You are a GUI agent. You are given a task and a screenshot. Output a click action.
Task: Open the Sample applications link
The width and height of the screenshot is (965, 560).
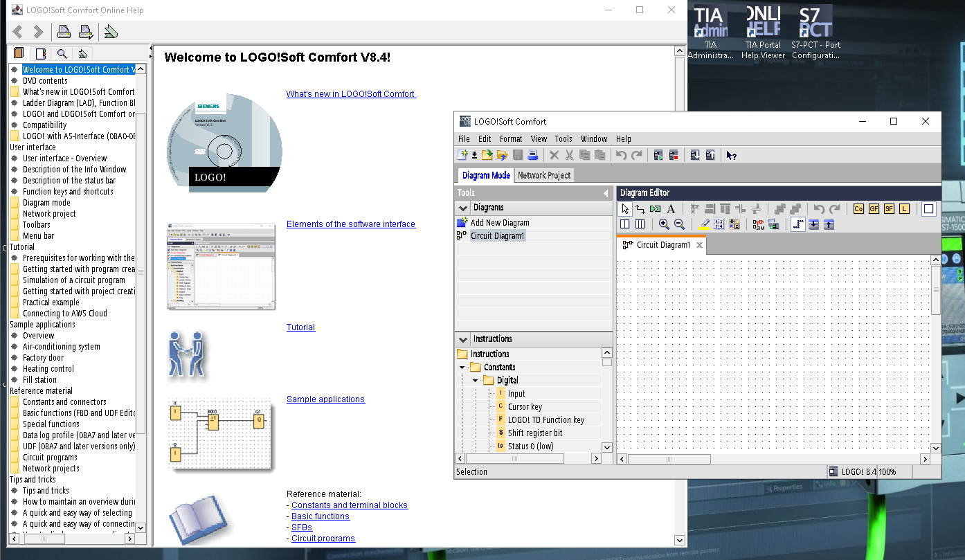pos(325,399)
